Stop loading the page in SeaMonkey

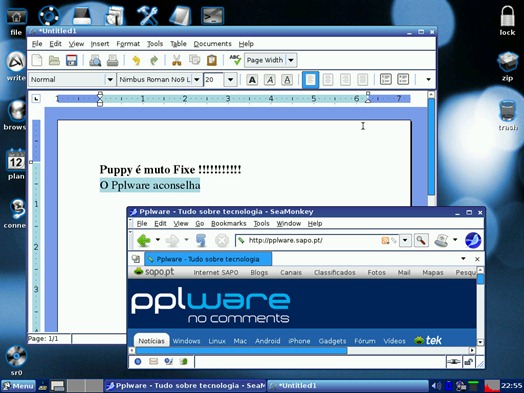click(222, 240)
